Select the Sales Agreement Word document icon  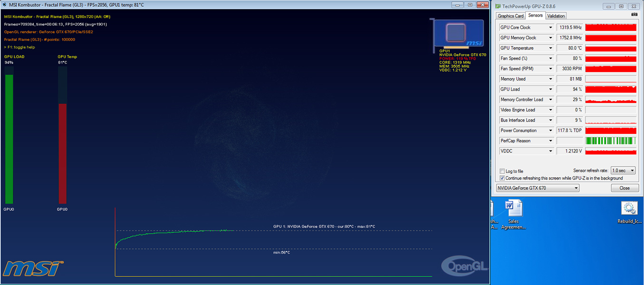[x=513, y=215]
